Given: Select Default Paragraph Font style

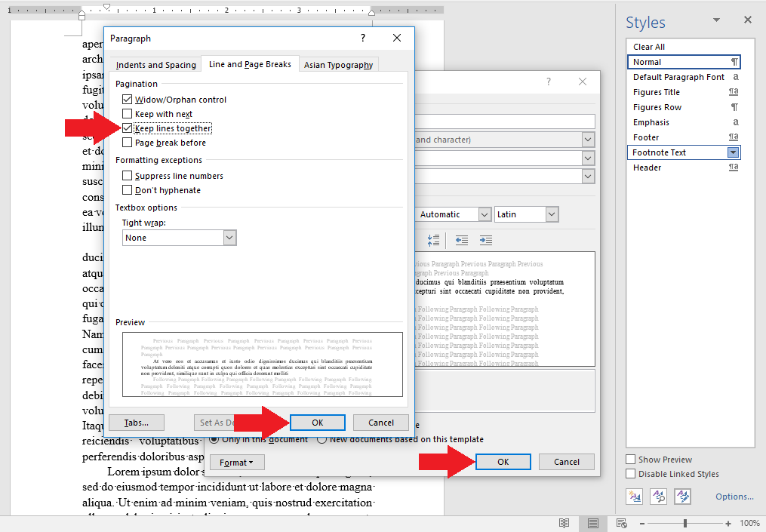Looking at the screenshot, I should tap(684, 77).
